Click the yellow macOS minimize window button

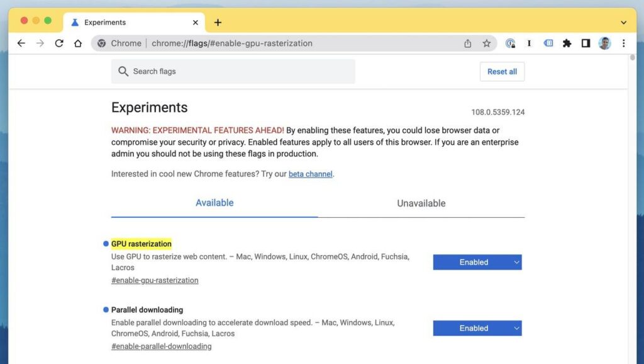pos(36,21)
